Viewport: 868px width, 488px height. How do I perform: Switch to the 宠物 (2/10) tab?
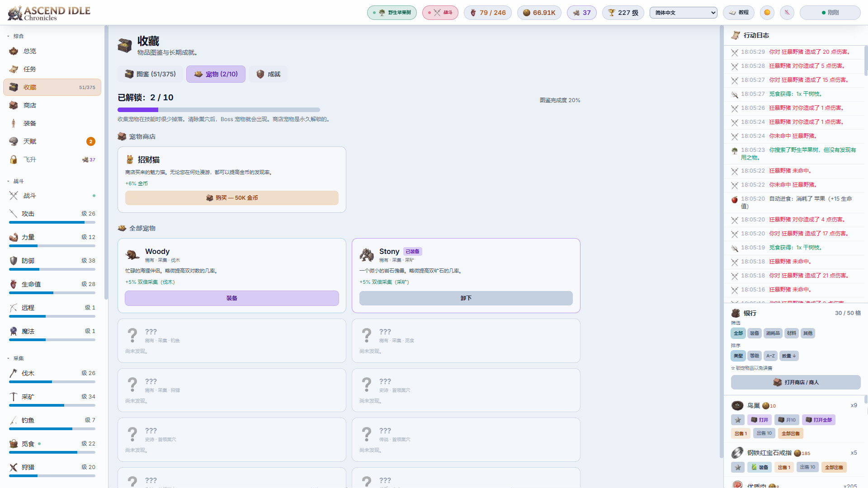216,74
